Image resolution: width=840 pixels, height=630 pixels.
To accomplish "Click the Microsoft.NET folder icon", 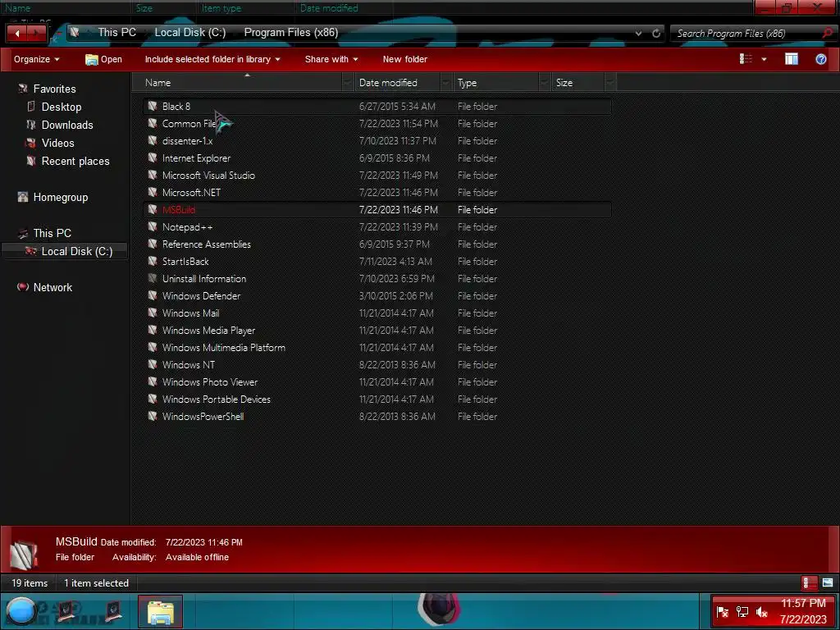I will coord(152,192).
